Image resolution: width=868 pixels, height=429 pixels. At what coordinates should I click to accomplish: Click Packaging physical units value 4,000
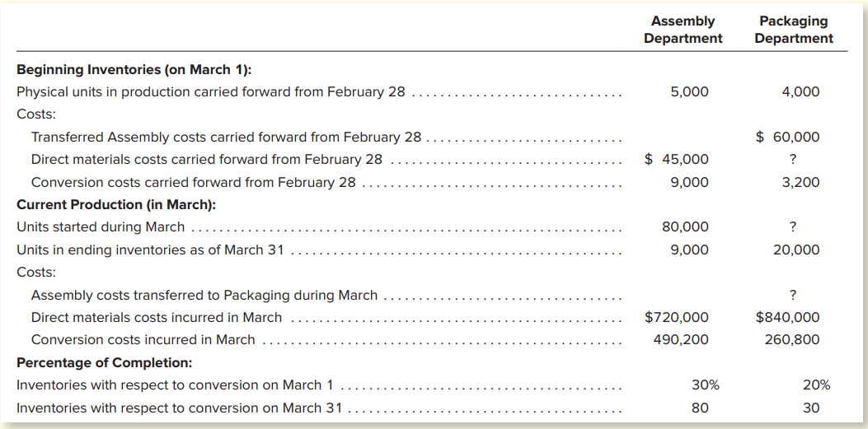pyautogui.click(x=800, y=91)
